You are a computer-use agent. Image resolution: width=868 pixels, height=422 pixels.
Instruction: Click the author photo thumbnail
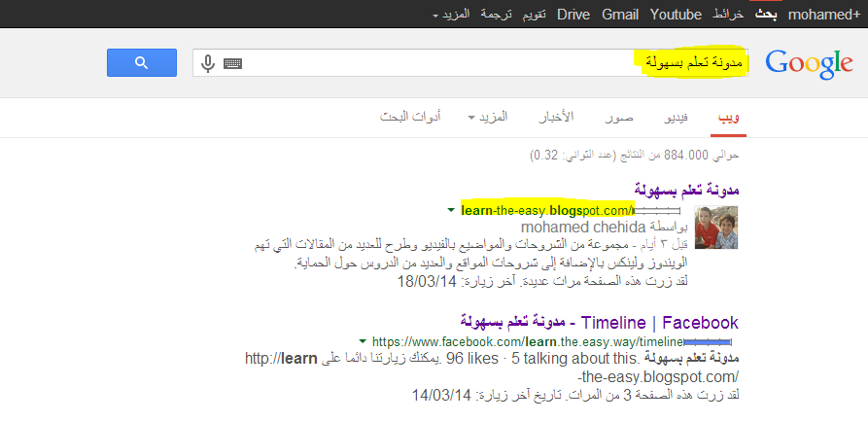tap(716, 228)
